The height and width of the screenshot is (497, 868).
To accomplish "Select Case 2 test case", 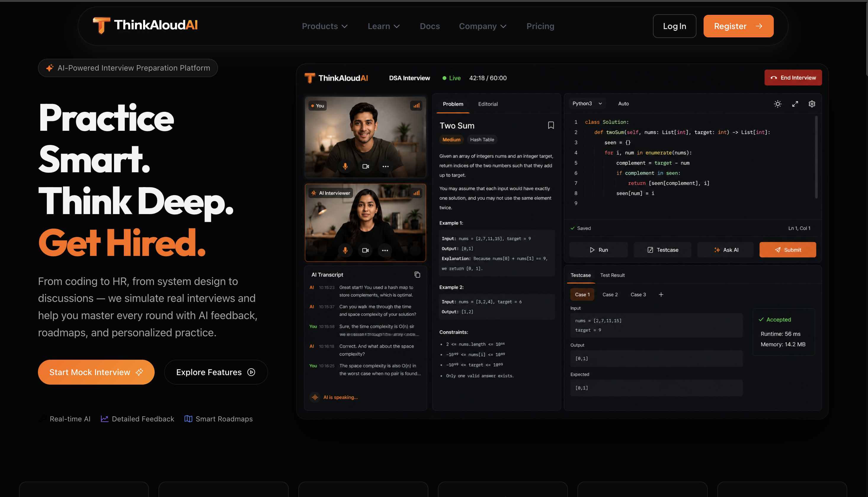I will 610,294.
